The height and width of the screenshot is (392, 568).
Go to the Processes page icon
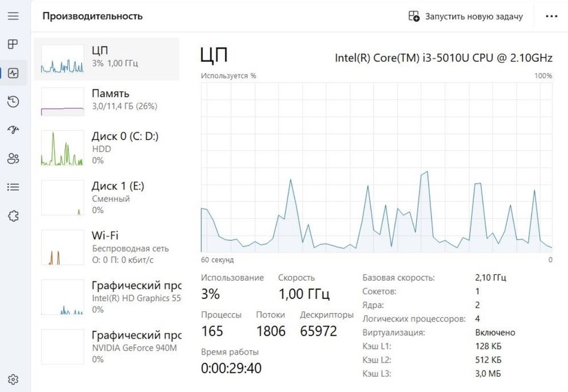tap(13, 44)
